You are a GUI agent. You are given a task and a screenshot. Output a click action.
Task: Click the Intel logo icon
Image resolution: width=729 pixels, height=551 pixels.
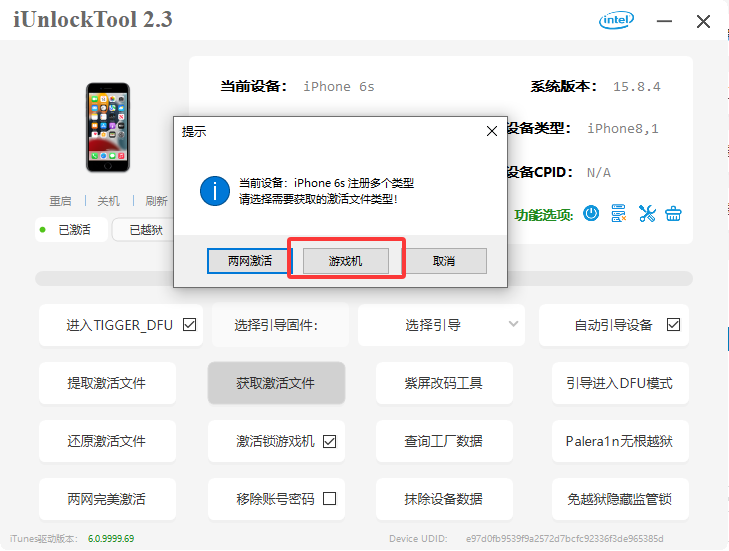(x=616, y=20)
